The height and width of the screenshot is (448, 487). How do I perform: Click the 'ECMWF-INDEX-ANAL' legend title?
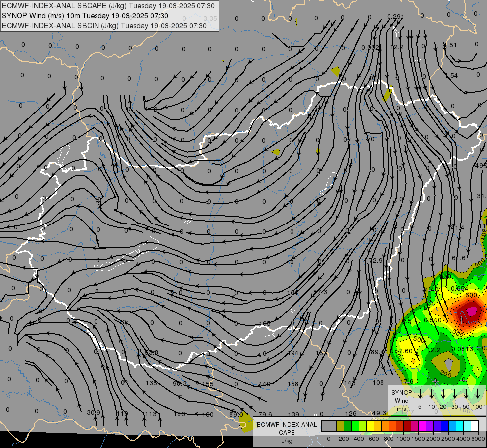click(x=287, y=425)
